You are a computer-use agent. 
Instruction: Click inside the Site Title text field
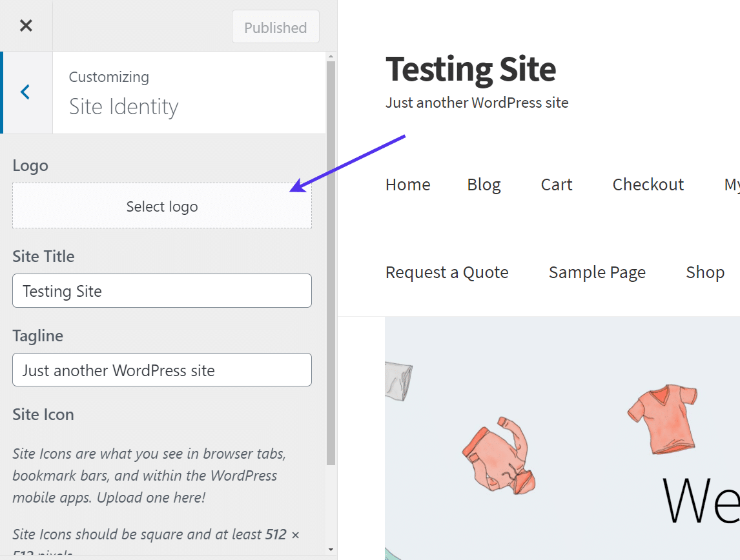[x=161, y=291]
